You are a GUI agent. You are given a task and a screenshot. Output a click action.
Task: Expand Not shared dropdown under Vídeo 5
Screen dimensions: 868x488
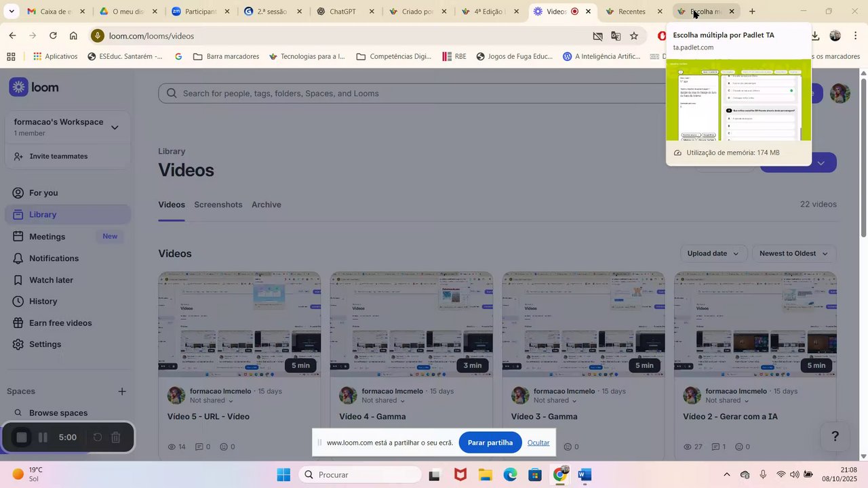[x=212, y=401]
